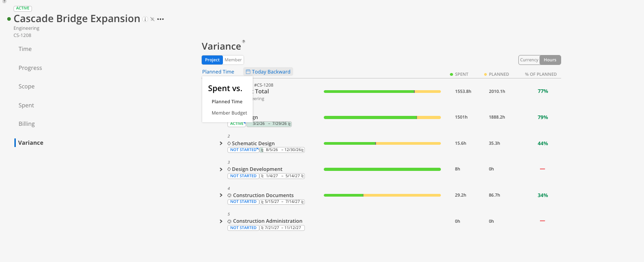This screenshot has width=644, height=262.
Task: Go to the Scope sidebar section
Action: (x=27, y=87)
